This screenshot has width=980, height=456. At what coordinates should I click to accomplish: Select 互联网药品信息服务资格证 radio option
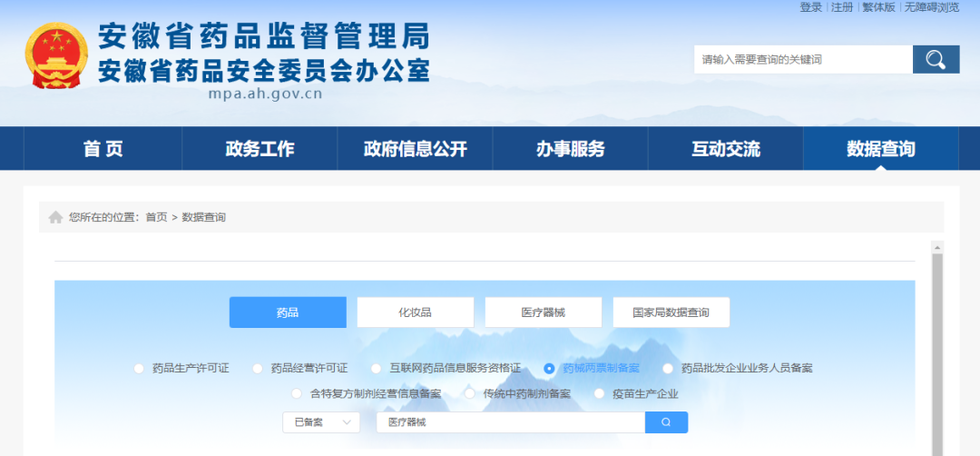[x=377, y=369]
